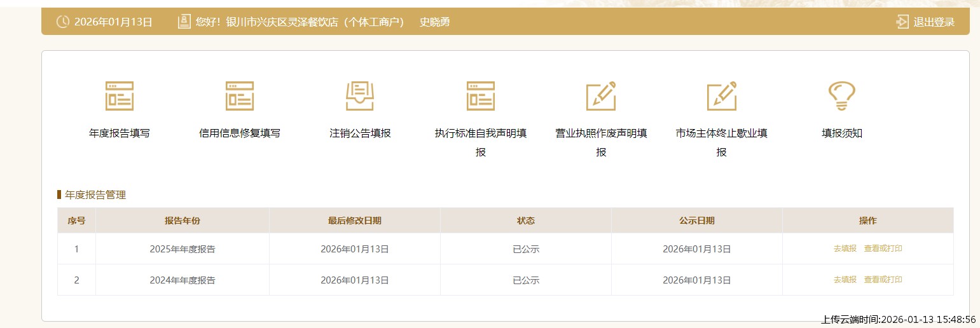Click the 年度报告填写 icon
The width and height of the screenshot is (980, 328).
pyautogui.click(x=120, y=96)
